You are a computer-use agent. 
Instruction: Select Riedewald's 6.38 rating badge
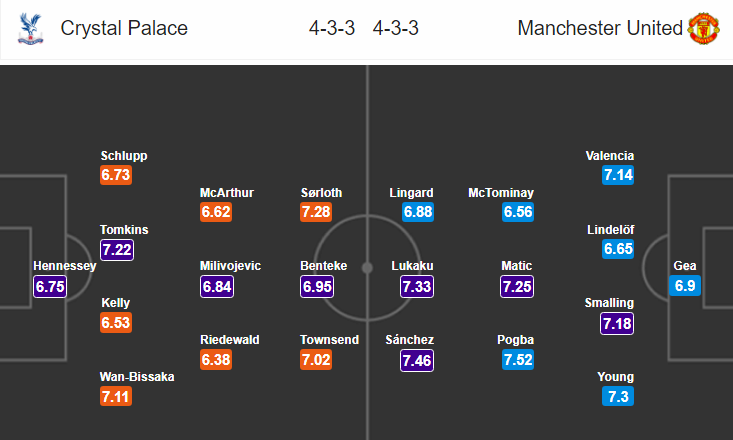point(216,360)
